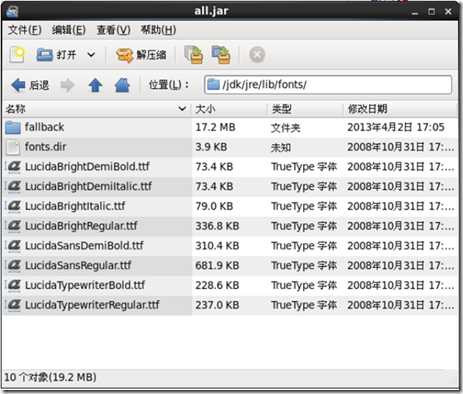
Task: Click the LucidaSansRegular.ttf file name
Action: point(78,265)
